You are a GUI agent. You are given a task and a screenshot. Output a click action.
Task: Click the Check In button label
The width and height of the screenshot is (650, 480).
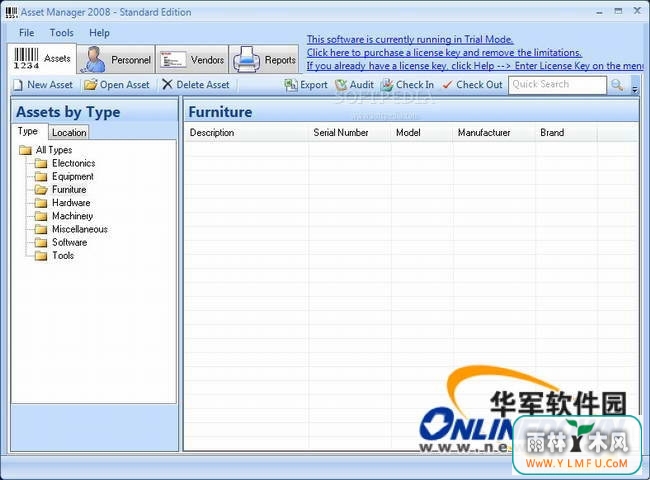tap(415, 85)
